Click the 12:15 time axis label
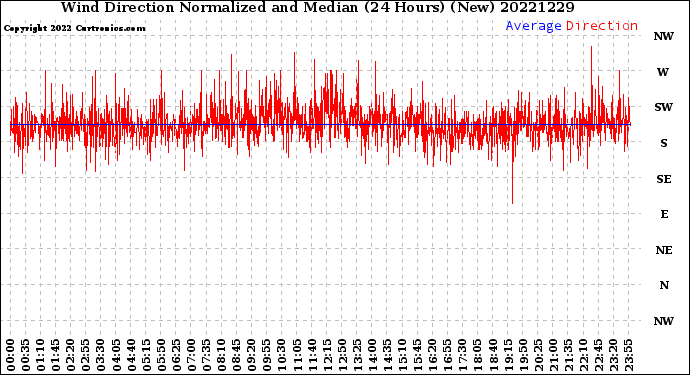The height and width of the screenshot is (375, 690). 327,355
